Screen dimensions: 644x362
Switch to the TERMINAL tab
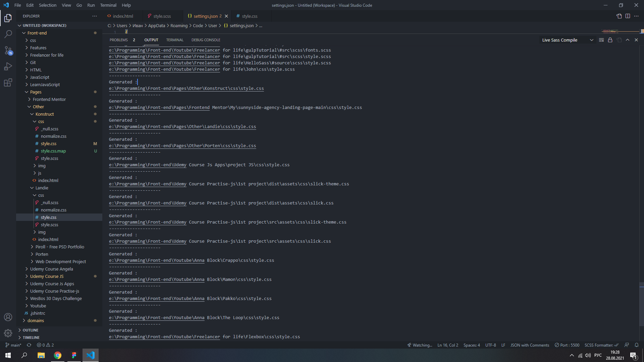point(175,40)
